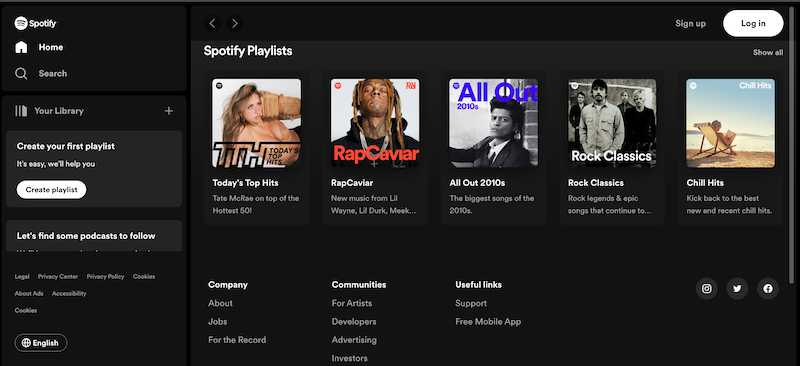Open Today's Top Hits cover art
This screenshot has width=800, height=366.
coord(257,123)
